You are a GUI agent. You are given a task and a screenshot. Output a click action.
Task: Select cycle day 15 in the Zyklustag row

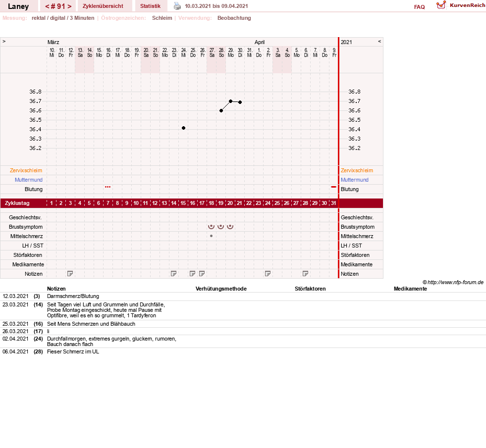(x=183, y=203)
